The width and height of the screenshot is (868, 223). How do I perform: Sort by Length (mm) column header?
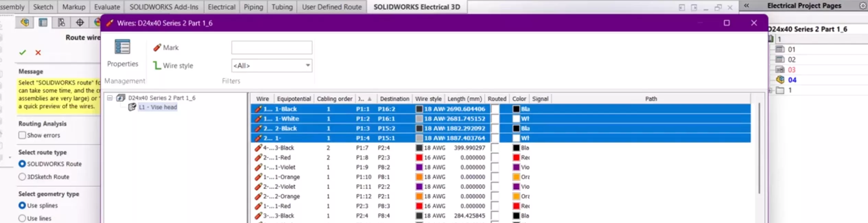click(465, 99)
